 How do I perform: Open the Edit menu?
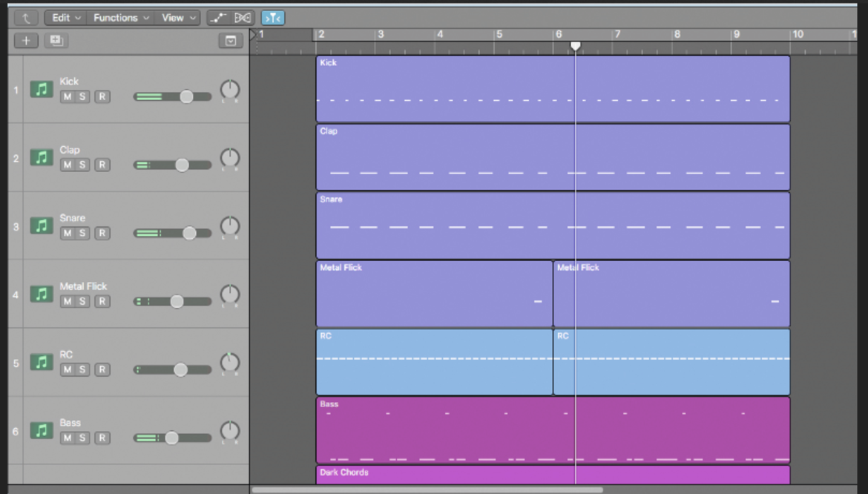coord(66,18)
